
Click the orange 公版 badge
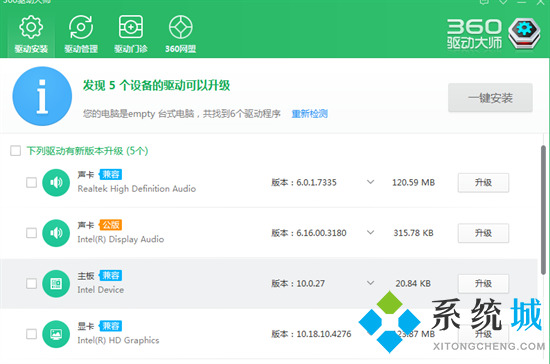[110, 225]
